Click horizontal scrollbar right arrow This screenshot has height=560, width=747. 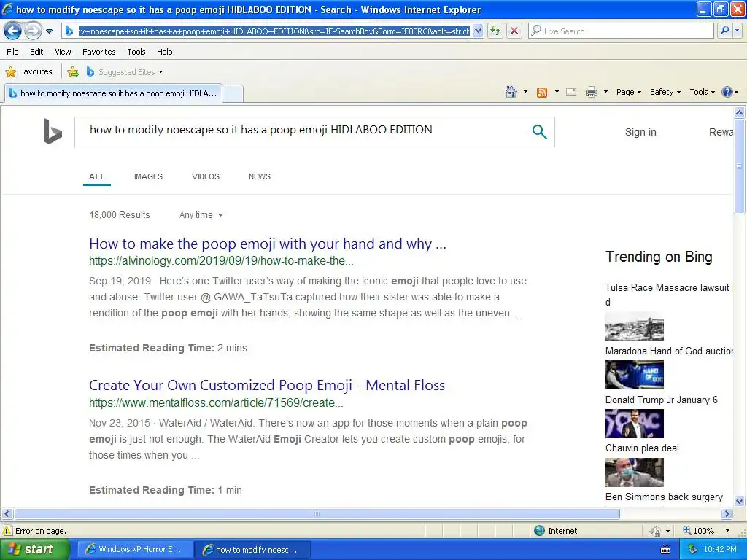coord(727,514)
